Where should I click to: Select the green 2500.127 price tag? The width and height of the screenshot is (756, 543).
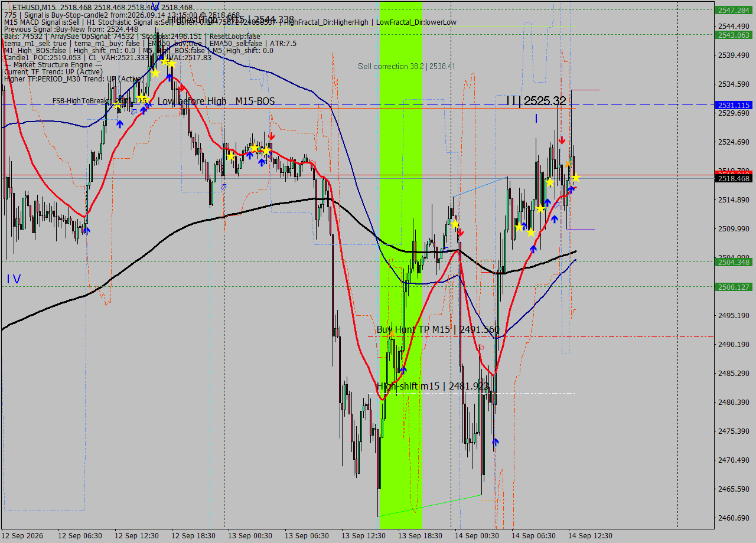(x=734, y=287)
